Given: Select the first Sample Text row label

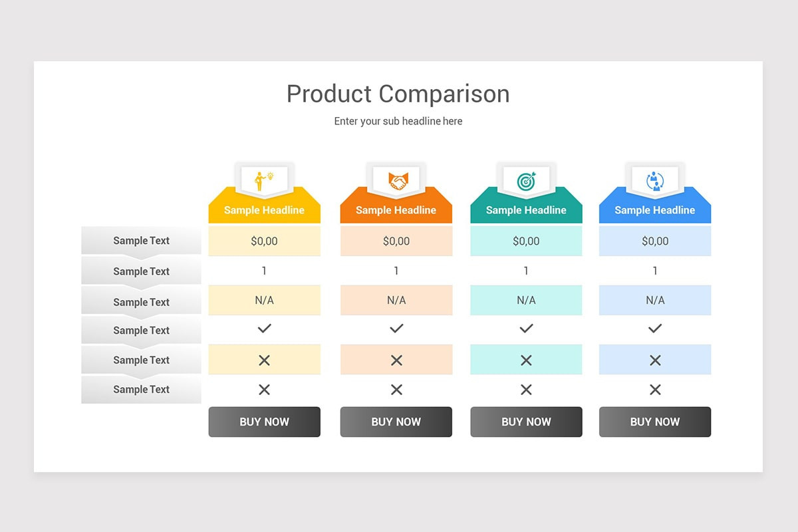Looking at the screenshot, I should (141, 241).
